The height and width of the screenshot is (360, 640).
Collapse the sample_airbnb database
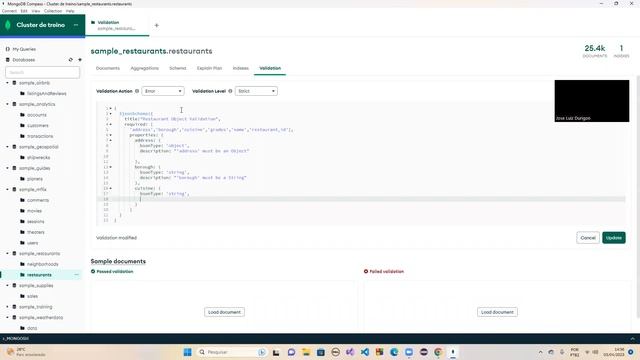(x=7, y=83)
